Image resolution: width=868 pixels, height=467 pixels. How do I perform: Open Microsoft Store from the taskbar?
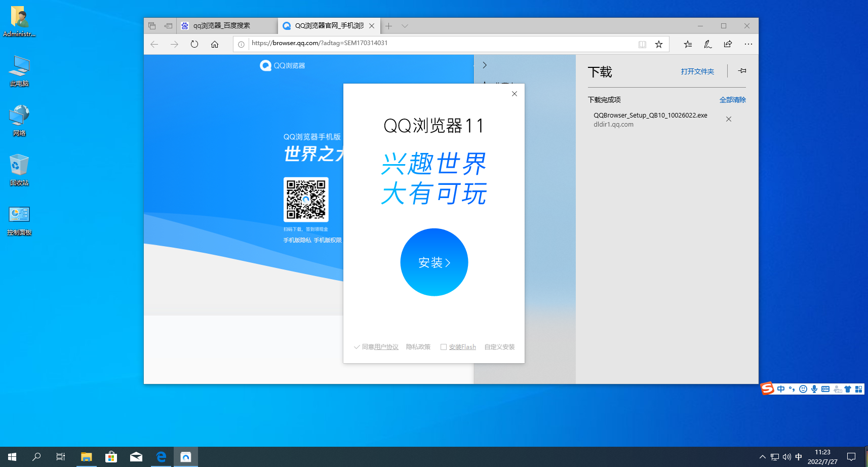tap(111, 457)
